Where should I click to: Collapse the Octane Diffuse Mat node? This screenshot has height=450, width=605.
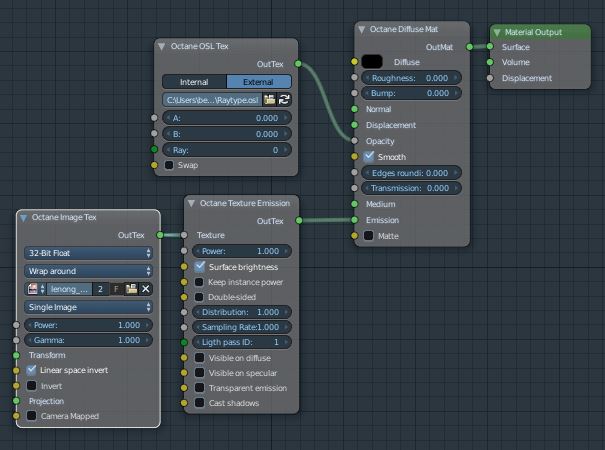click(x=362, y=29)
